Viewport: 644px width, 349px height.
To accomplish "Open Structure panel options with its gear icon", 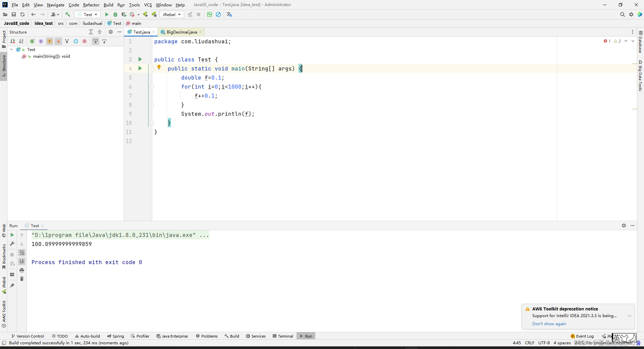I will pyautogui.click(x=111, y=32).
